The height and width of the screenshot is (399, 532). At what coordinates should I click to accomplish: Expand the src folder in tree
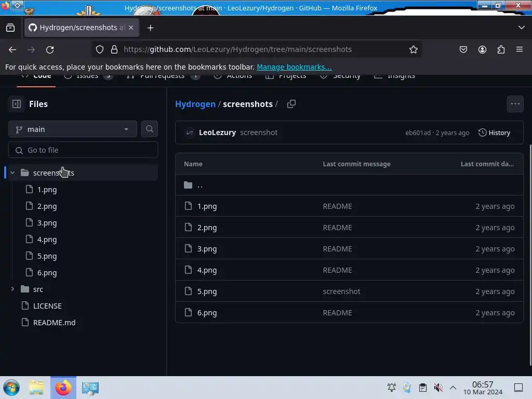(x=12, y=289)
